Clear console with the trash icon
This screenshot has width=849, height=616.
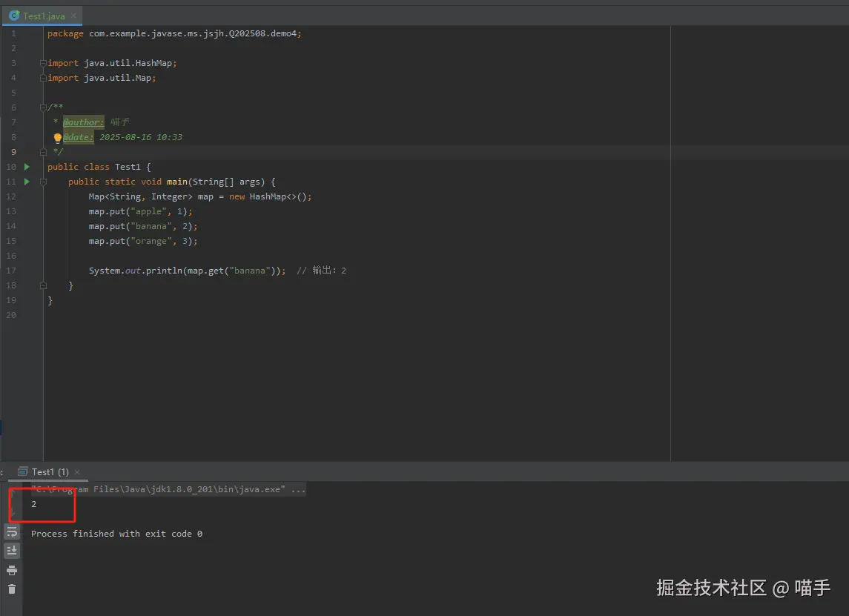pos(12,589)
